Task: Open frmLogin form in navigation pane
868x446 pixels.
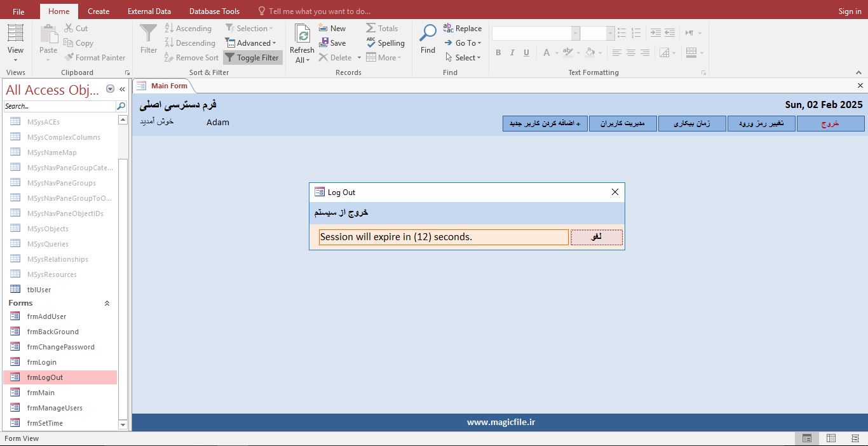Action: click(x=42, y=362)
